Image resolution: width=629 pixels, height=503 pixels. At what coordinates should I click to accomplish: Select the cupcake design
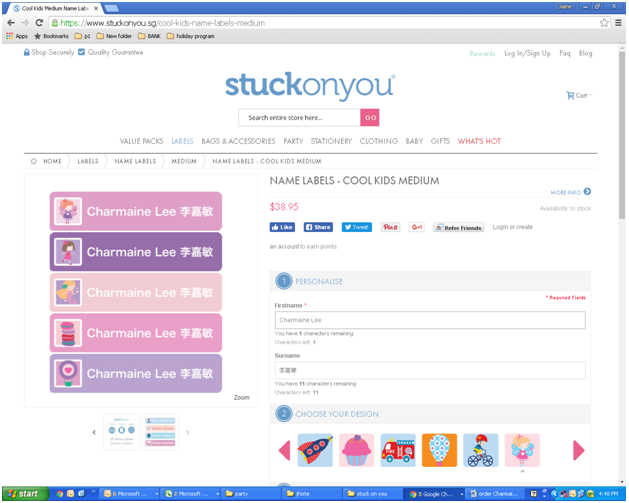[356, 450]
